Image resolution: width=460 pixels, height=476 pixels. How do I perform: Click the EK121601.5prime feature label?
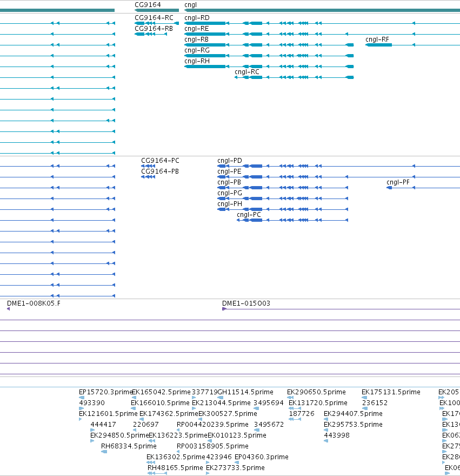(x=108, y=414)
